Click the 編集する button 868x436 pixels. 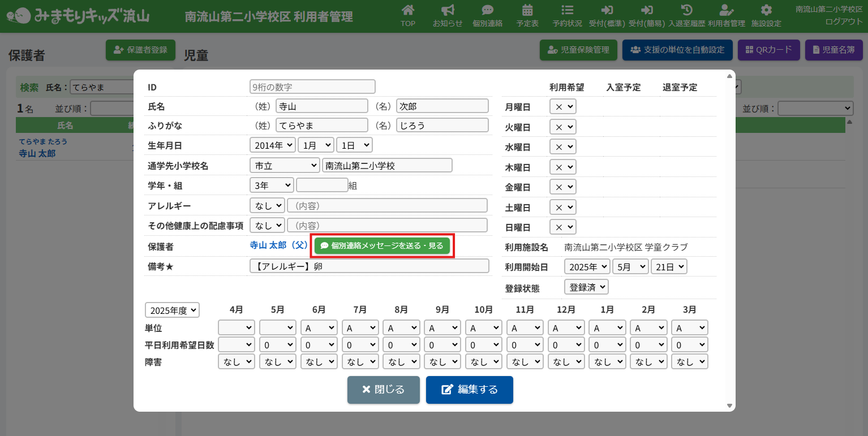tap(469, 390)
